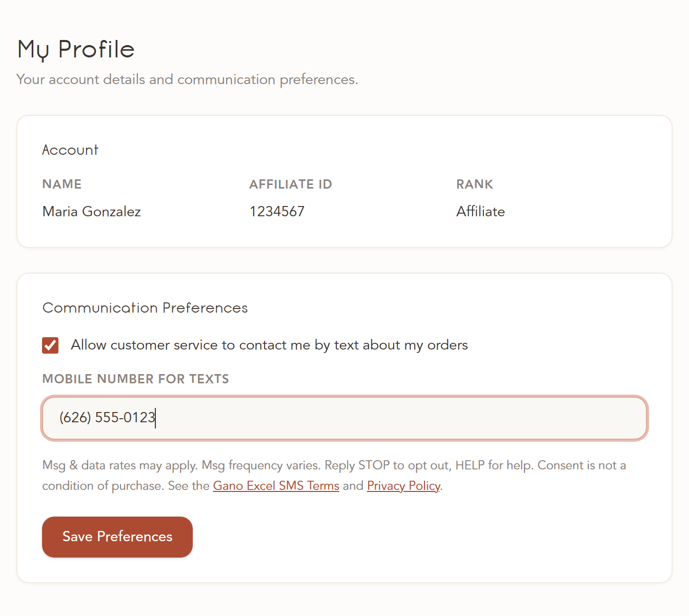689x616 pixels.
Task: Click the 'Allow customer service to contact me' label
Action: [x=269, y=345]
